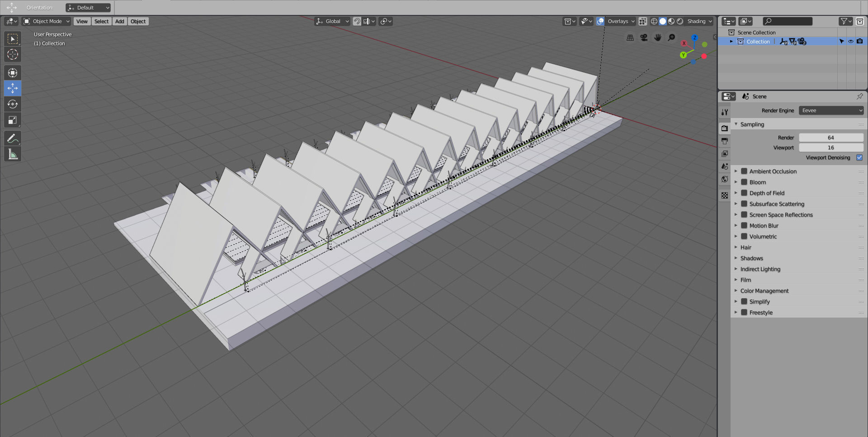Open the Orientation Default dropdown
Screen dimensions: 868x437
point(88,8)
